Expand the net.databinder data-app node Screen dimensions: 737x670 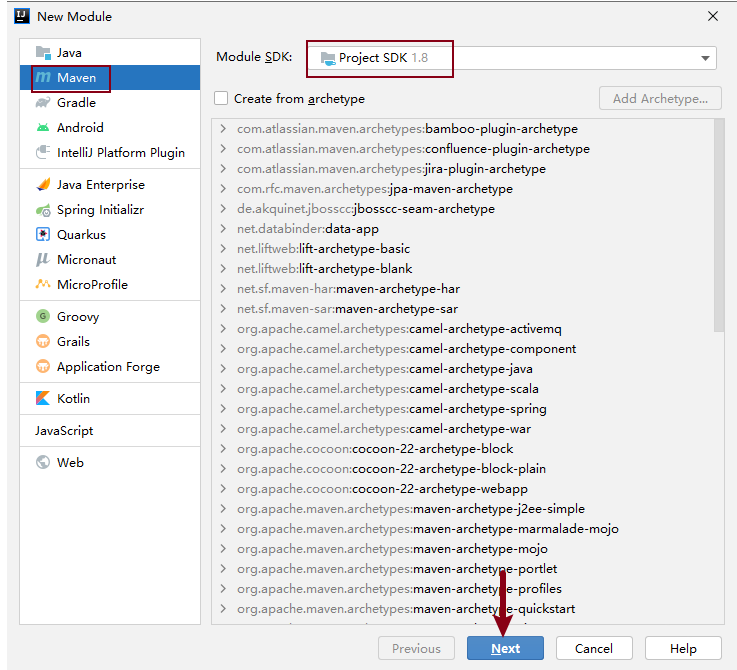coord(223,229)
